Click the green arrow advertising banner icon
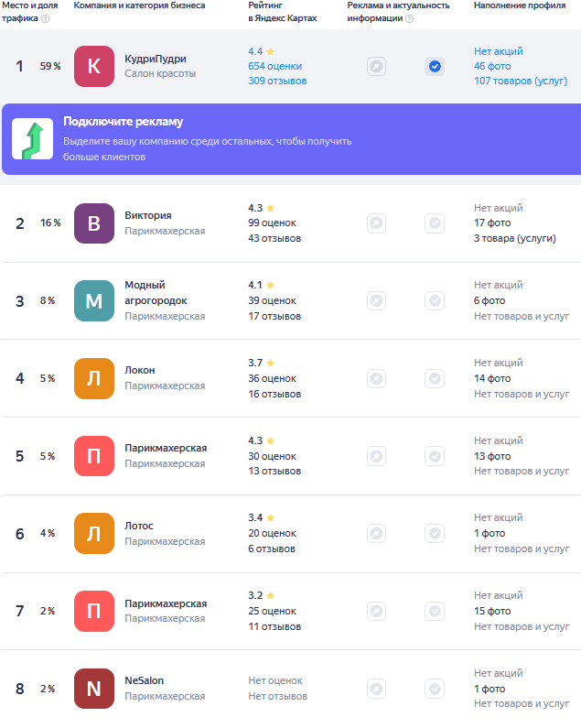The height and width of the screenshot is (728, 581). click(x=33, y=139)
